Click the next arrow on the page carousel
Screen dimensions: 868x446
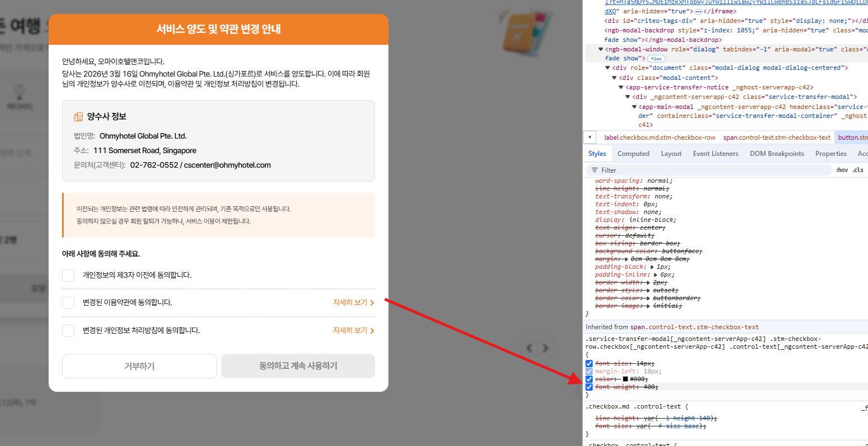[546, 348]
